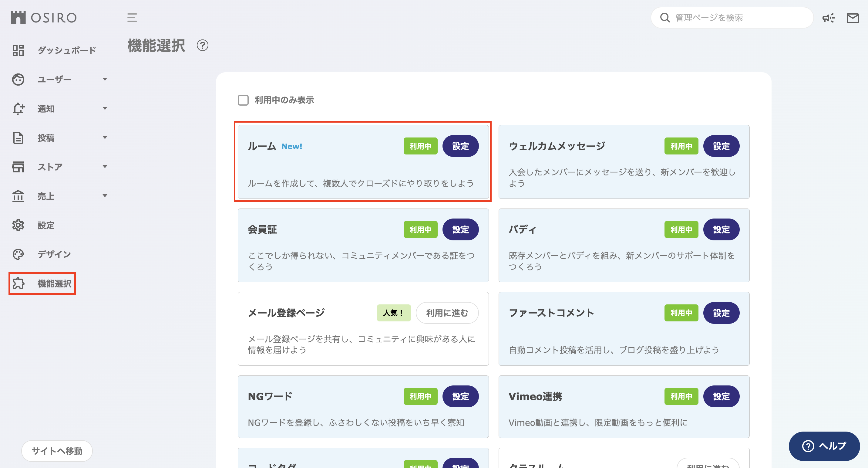Click the search magnifier icon

point(664,18)
